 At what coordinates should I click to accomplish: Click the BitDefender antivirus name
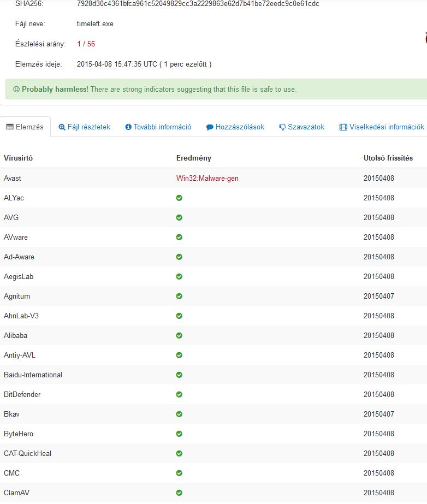[22, 394]
